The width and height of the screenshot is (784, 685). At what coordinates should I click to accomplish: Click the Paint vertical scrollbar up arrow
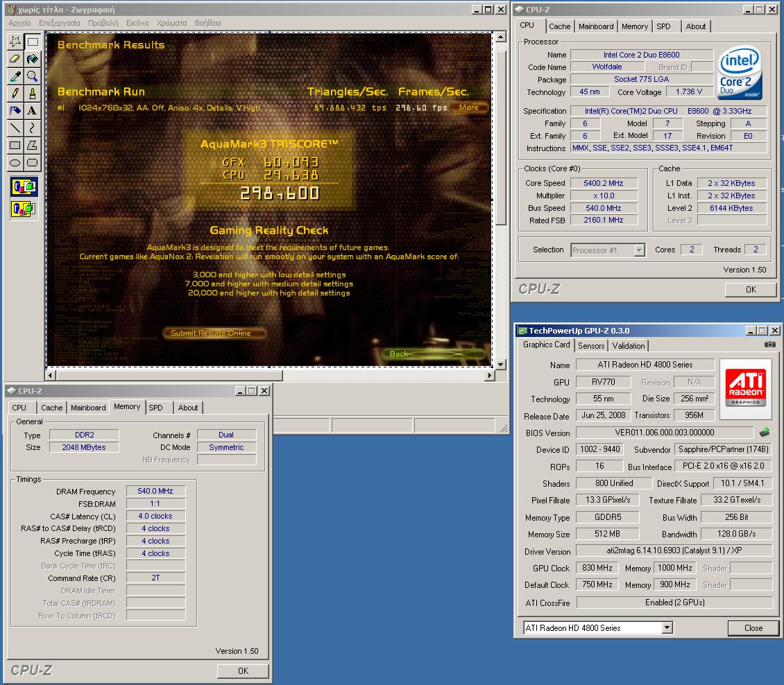(500, 37)
